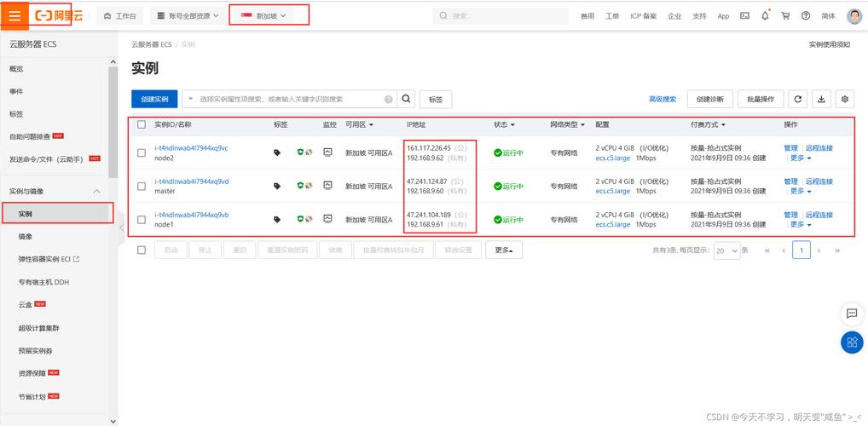This screenshot has height=426, width=868.
Task: Click the ecs.c5.large link for node2
Action: [x=613, y=158]
